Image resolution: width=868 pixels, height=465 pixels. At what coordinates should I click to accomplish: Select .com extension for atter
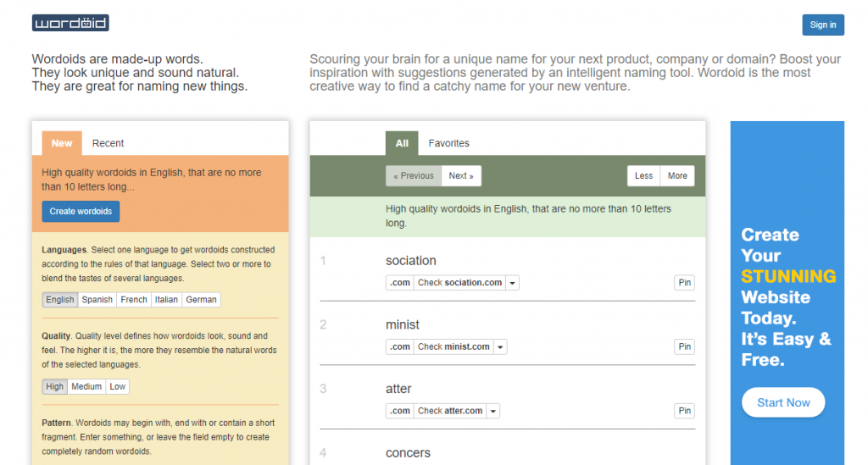(400, 411)
